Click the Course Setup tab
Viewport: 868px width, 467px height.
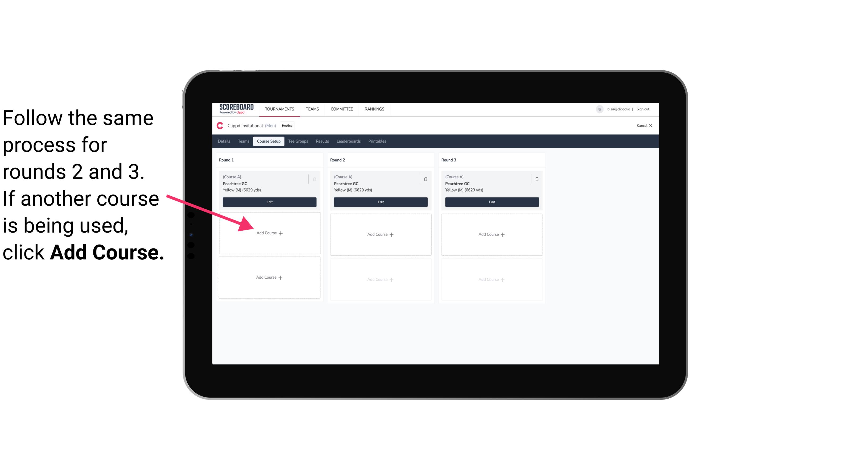click(x=267, y=142)
